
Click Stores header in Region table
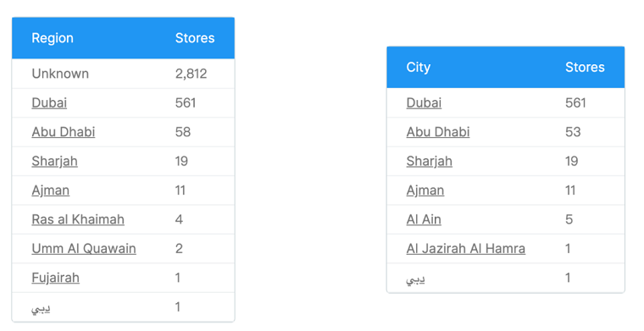[x=195, y=38]
